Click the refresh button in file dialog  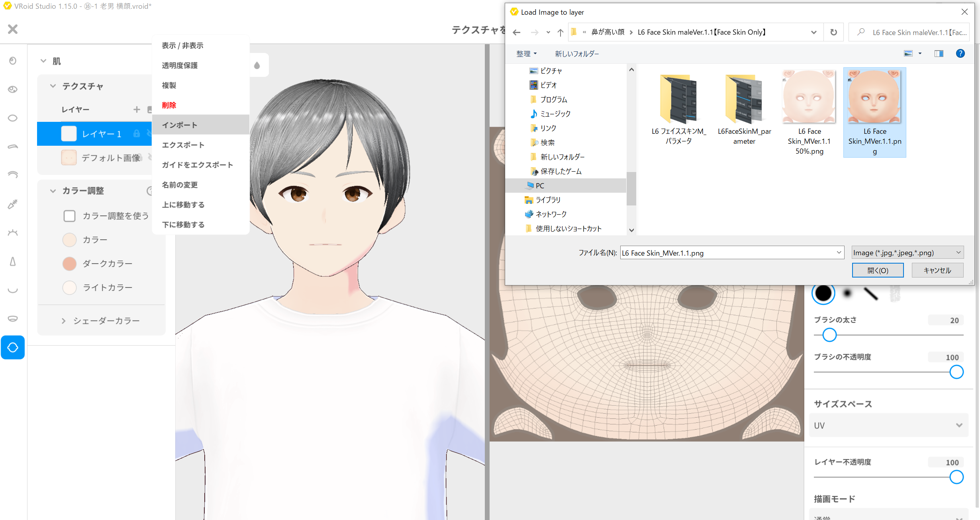point(833,32)
